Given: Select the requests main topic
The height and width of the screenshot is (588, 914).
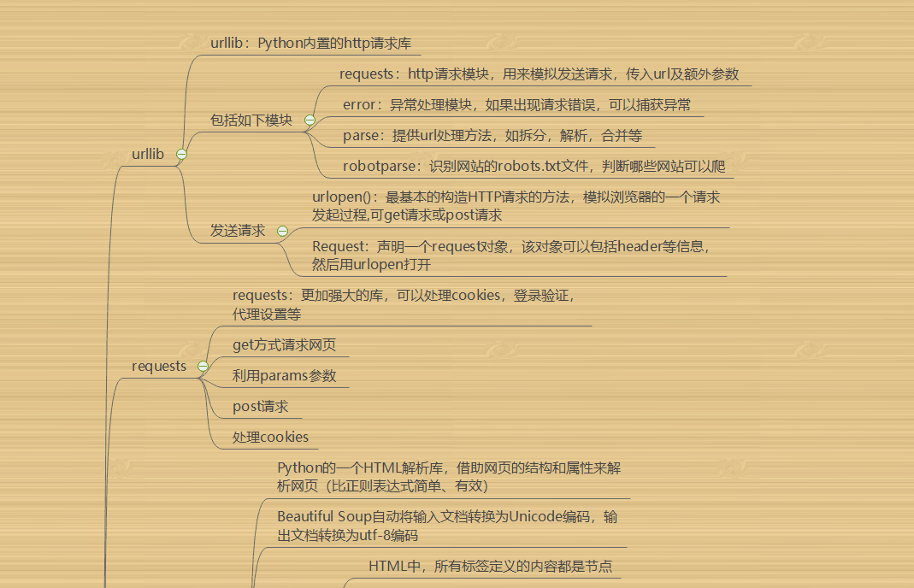Looking at the screenshot, I should tap(159, 366).
